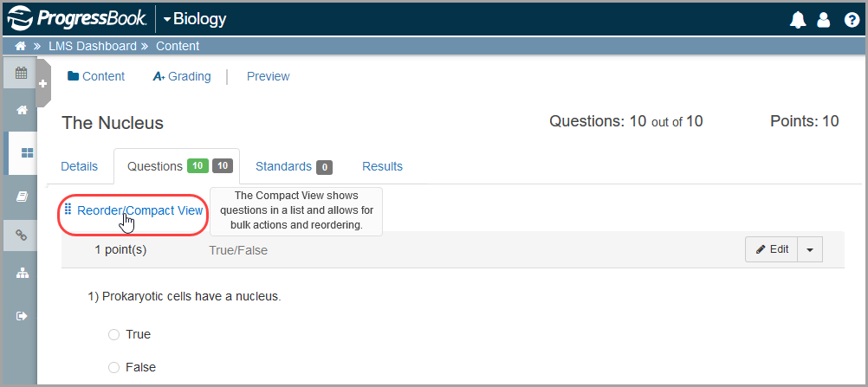Open the chain link icon in the sidebar
The width and height of the screenshot is (868, 387).
(x=21, y=235)
